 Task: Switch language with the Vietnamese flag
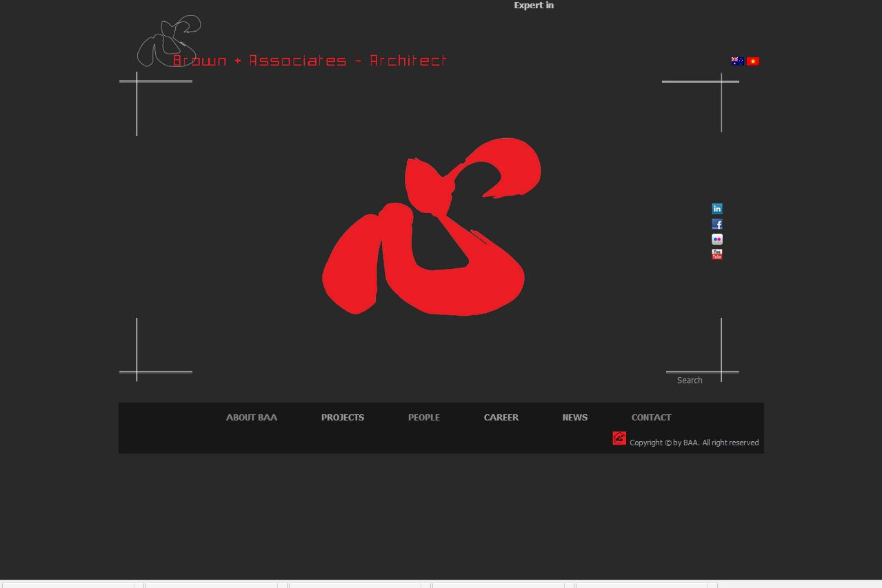[753, 61]
